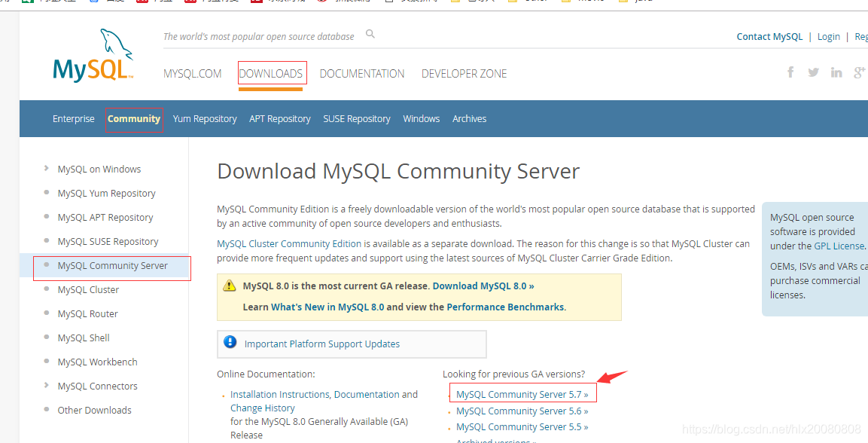Open the MySQL Facebook page icon
Screen dimensions: 868x443
pos(790,72)
